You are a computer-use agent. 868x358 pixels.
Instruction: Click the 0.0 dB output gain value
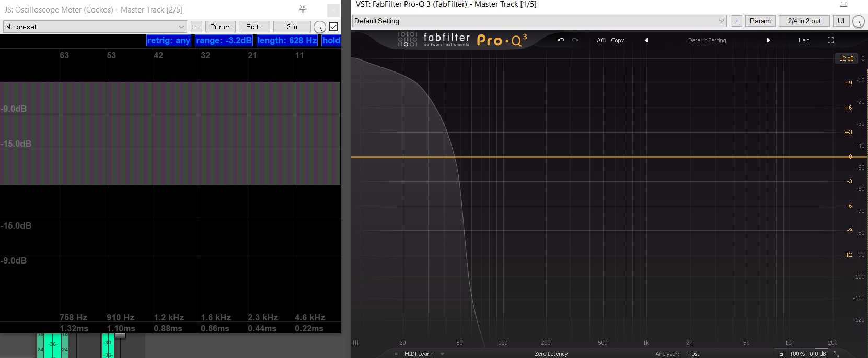point(818,354)
